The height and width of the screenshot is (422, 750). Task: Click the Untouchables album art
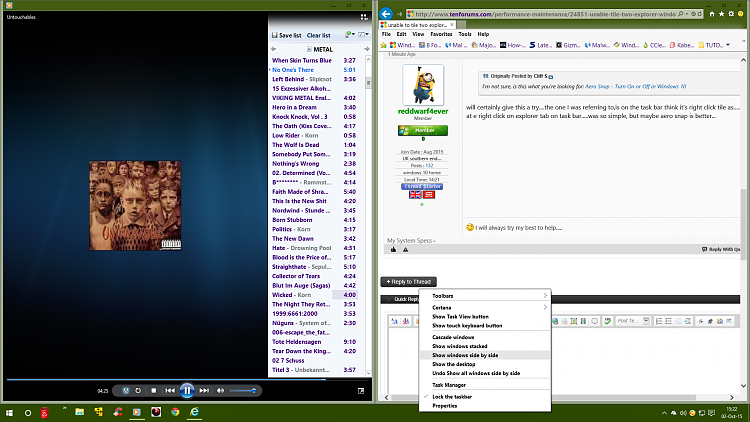pos(135,205)
